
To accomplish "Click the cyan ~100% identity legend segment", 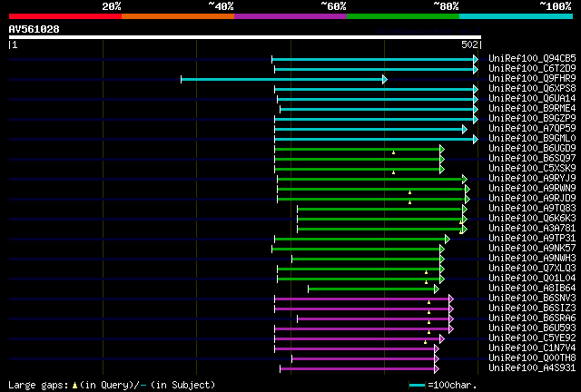I will click(x=517, y=16).
